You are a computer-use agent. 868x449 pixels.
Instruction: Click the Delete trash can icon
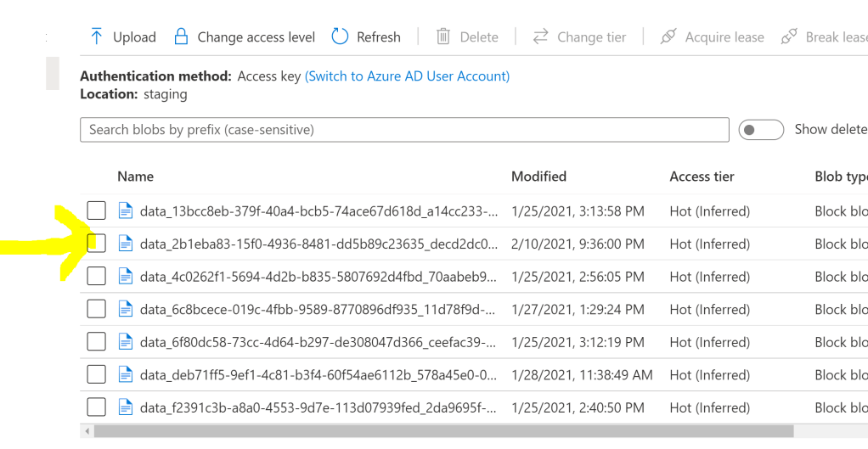coord(443,36)
